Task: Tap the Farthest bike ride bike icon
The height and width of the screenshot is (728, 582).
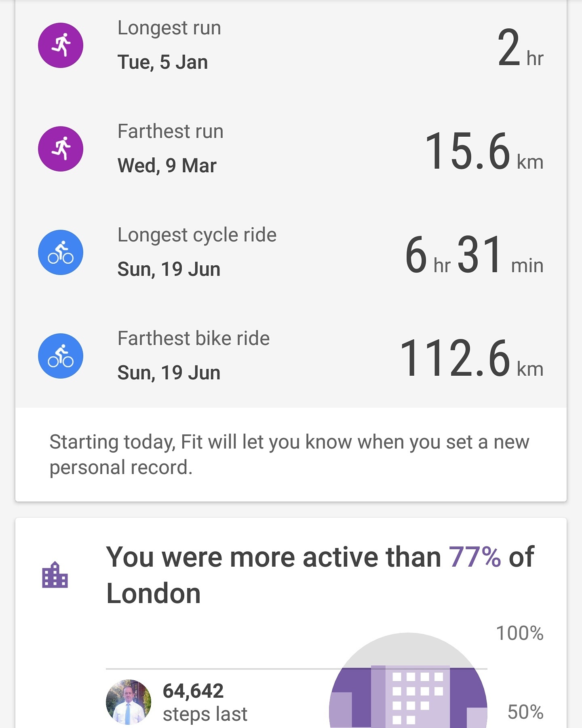Action: coord(61,356)
